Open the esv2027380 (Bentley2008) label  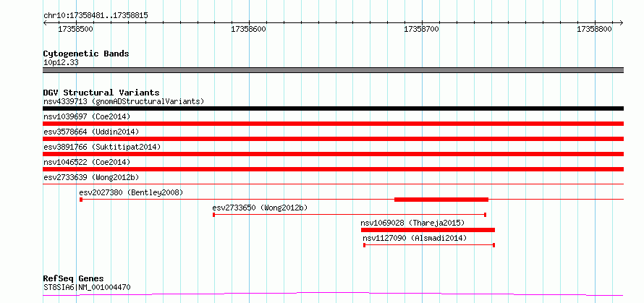tap(132, 192)
